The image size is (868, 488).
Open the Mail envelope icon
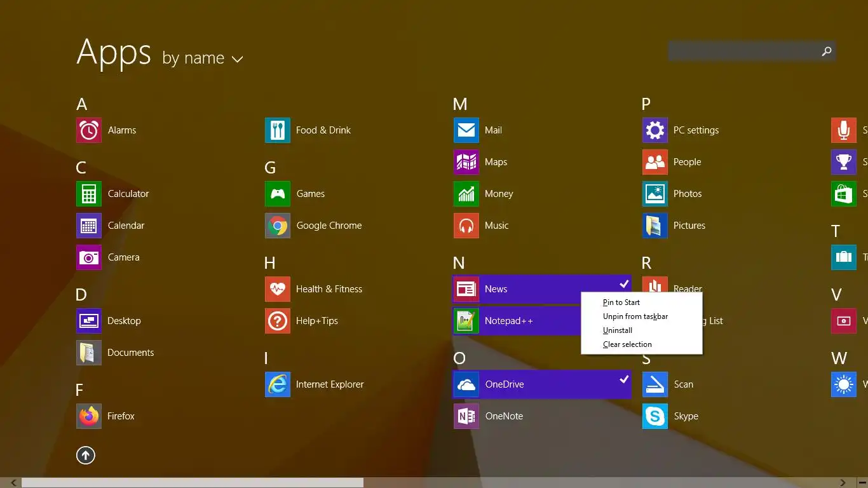(x=466, y=130)
